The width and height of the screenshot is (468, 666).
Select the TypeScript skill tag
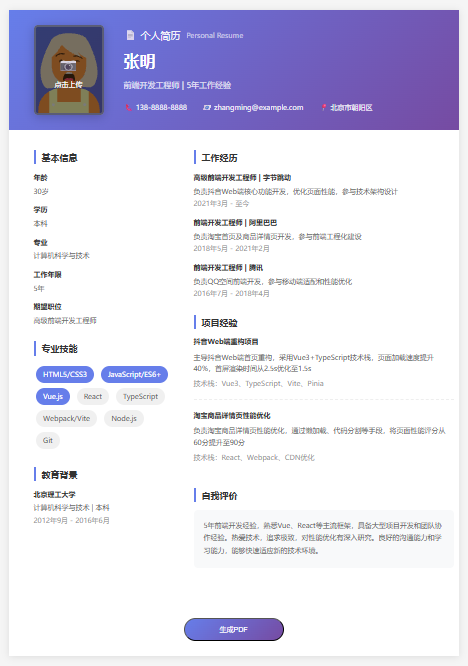pyautogui.click(x=141, y=396)
